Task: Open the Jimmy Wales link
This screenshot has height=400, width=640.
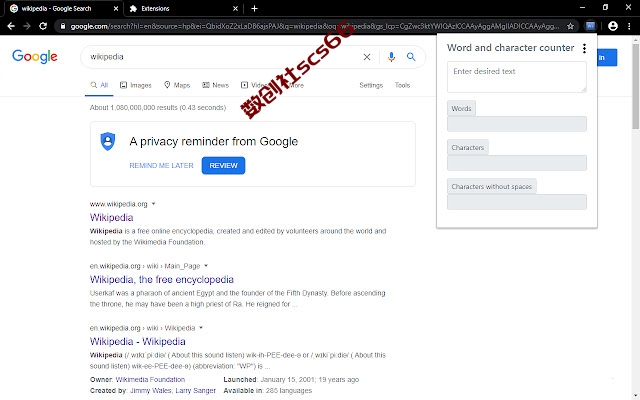Action: [x=151, y=391]
